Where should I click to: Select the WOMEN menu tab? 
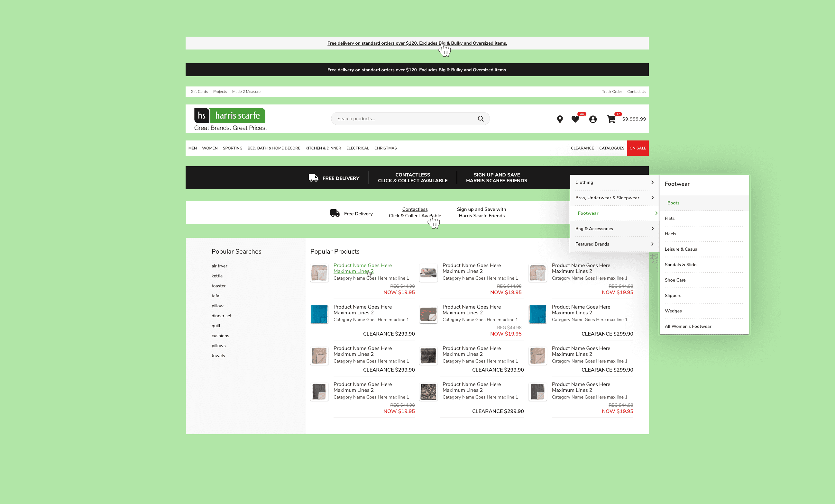click(x=209, y=148)
